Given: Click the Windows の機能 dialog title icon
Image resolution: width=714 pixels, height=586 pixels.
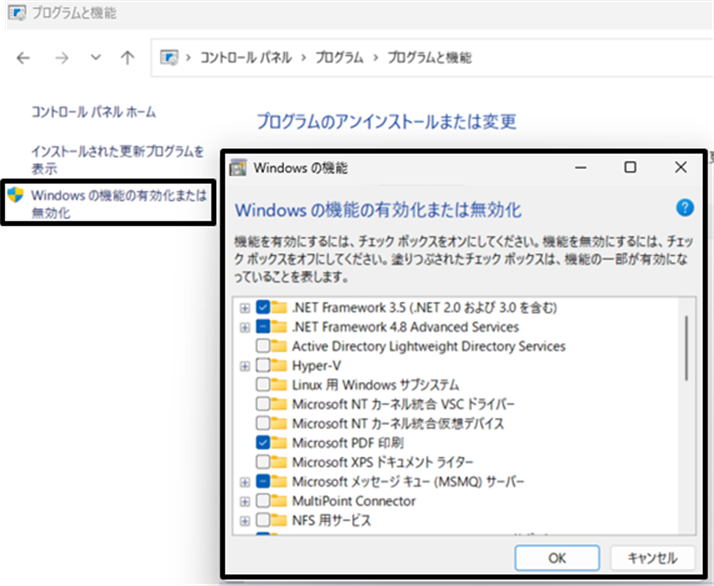Looking at the screenshot, I should (x=238, y=168).
